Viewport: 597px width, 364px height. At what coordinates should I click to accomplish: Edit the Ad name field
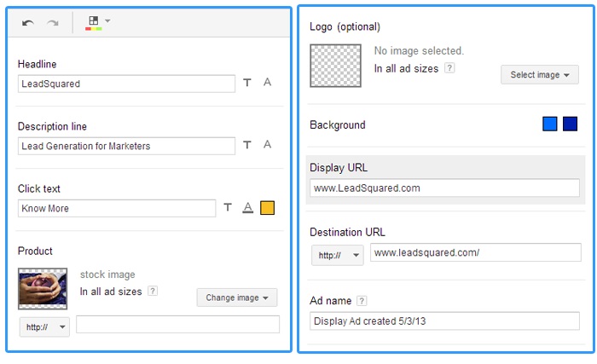(x=444, y=321)
